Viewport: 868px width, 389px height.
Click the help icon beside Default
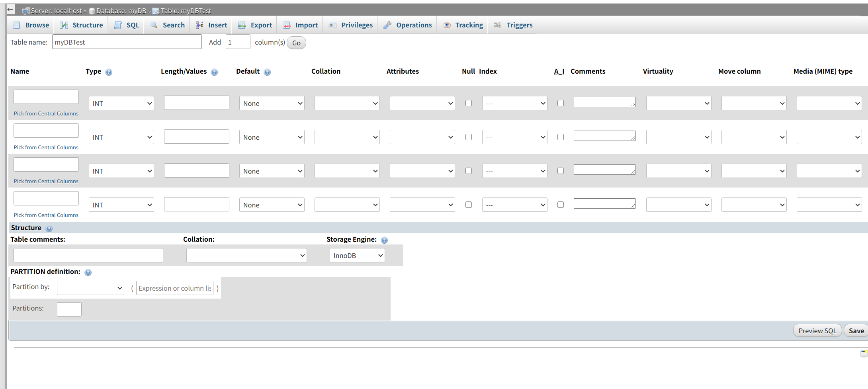pos(267,72)
